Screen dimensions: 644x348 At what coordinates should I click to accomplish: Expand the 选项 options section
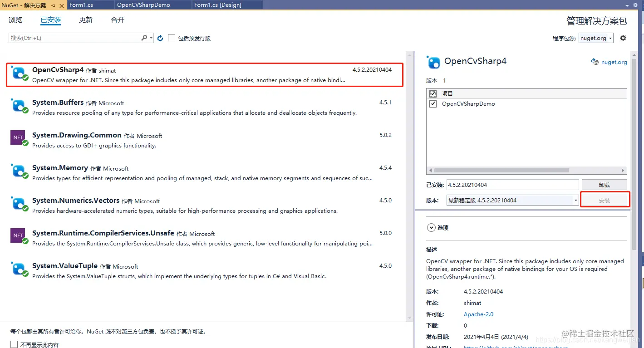point(431,228)
